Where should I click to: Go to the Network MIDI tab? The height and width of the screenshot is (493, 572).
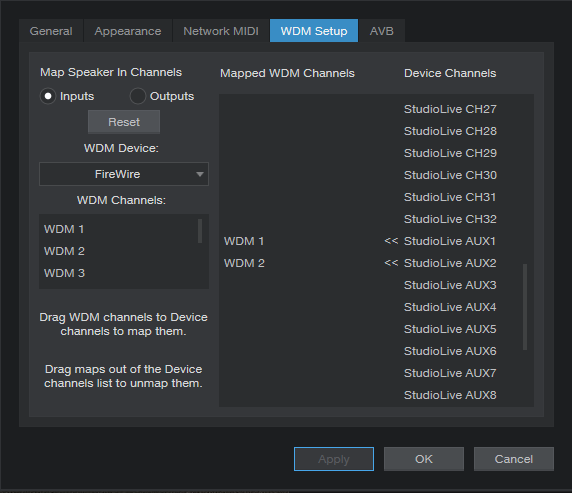pos(221,31)
